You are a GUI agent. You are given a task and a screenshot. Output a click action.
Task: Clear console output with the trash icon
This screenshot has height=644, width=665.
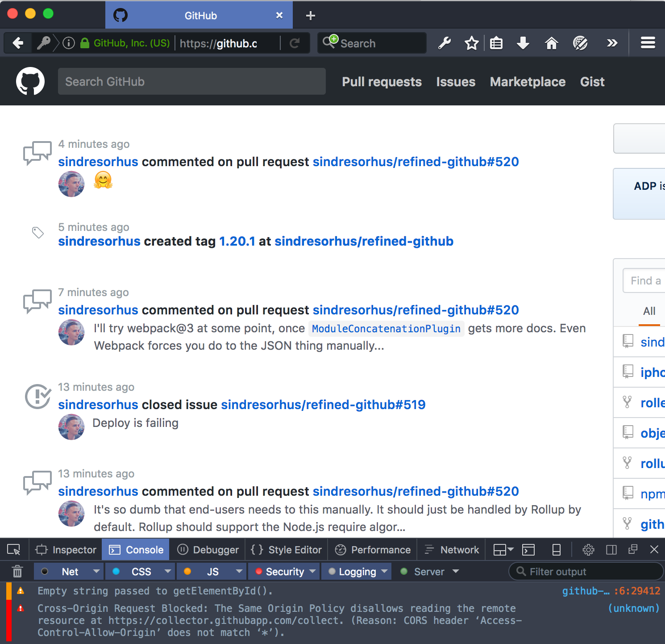point(17,571)
